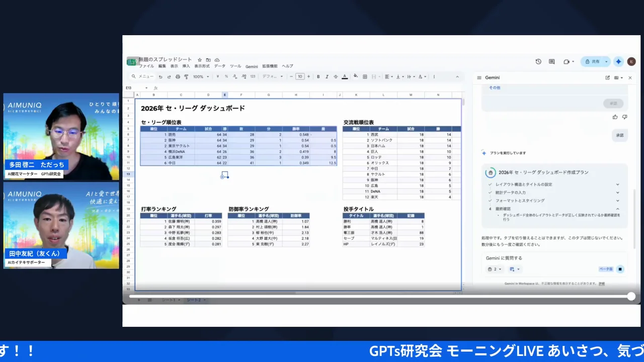Viewport: 644px width, 362px height.
Task: Toggle strikethrough formatting
Action: click(x=335, y=77)
